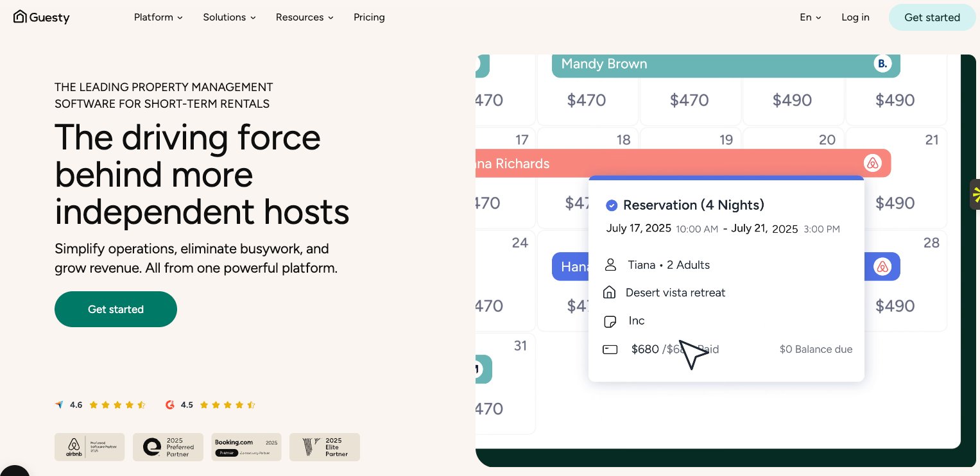Open the Solutions dropdown menu
This screenshot has width=980, height=476.
point(229,17)
